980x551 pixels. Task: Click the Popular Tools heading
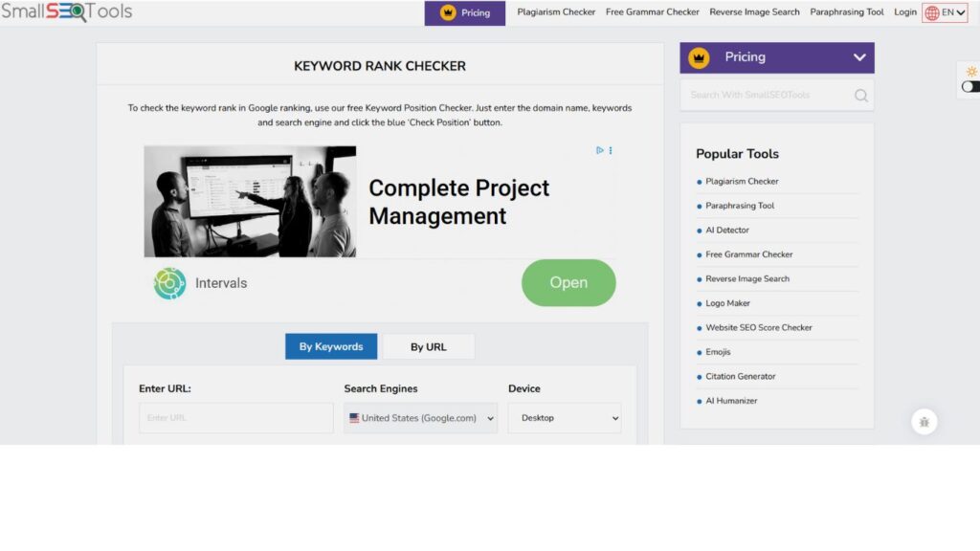coord(737,154)
